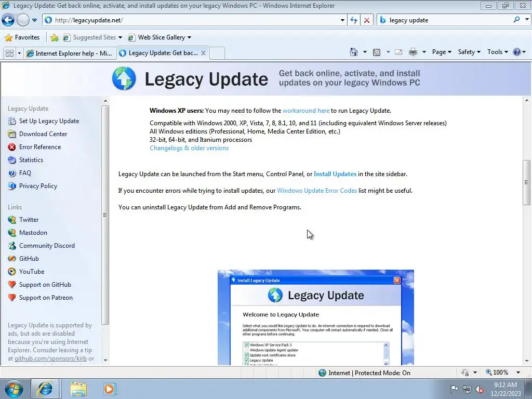Click the Read Mail icon
Image resolution: width=532 pixels, height=399 pixels.
398,52
